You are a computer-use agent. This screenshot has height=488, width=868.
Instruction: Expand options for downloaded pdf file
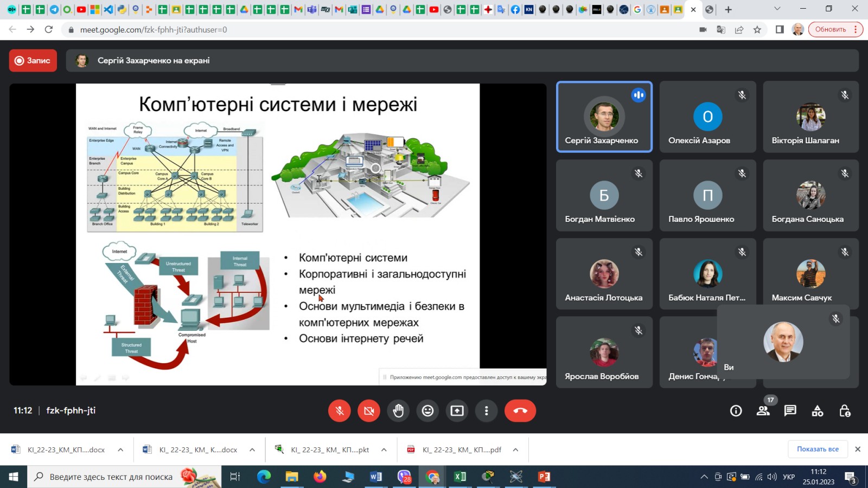click(x=515, y=450)
